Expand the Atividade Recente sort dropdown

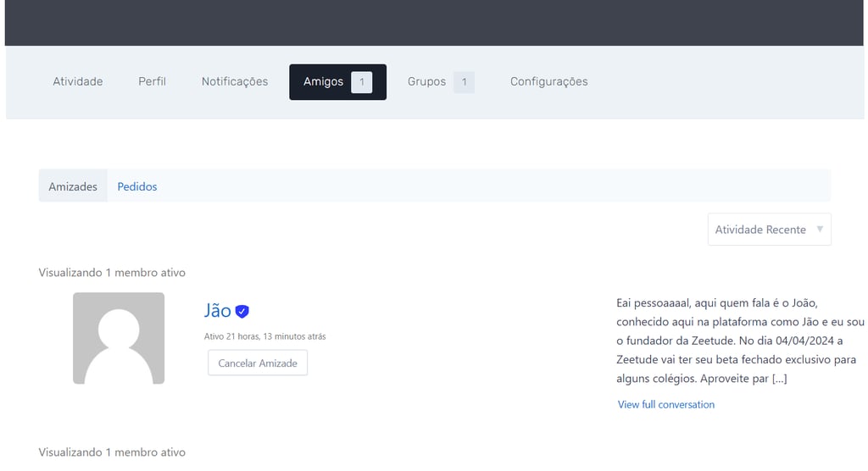(x=769, y=230)
